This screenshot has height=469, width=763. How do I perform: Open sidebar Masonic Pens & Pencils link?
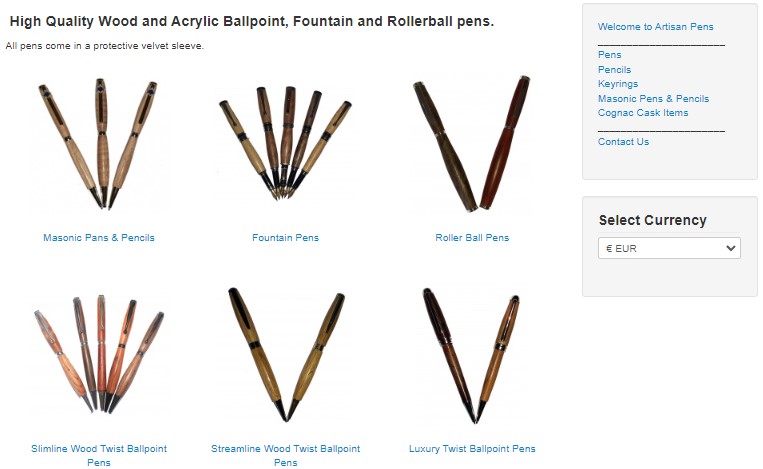point(653,99)
